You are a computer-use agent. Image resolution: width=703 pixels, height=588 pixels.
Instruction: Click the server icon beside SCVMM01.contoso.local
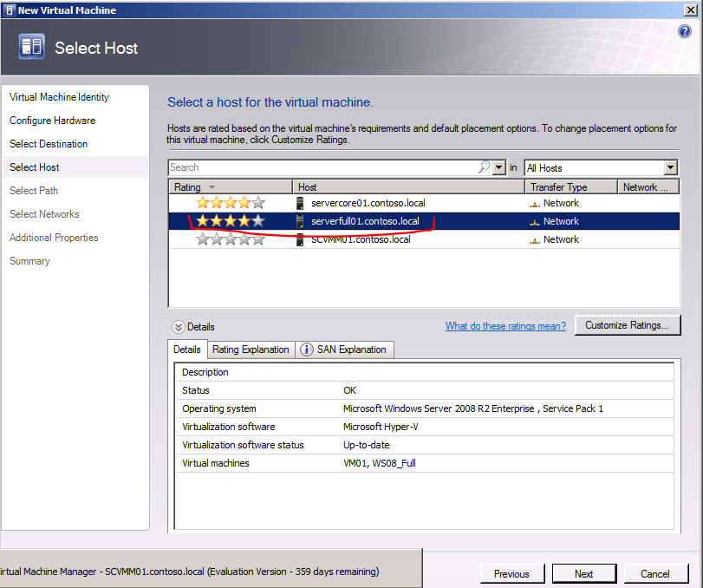pyautogui.click(x=300, y=239)
